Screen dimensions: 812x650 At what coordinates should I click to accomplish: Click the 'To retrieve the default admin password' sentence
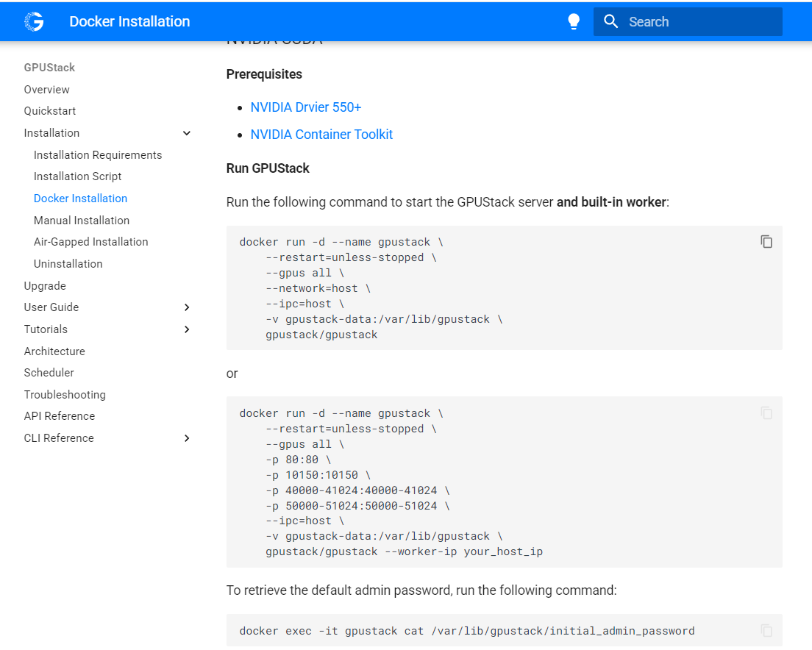[421, 590]
